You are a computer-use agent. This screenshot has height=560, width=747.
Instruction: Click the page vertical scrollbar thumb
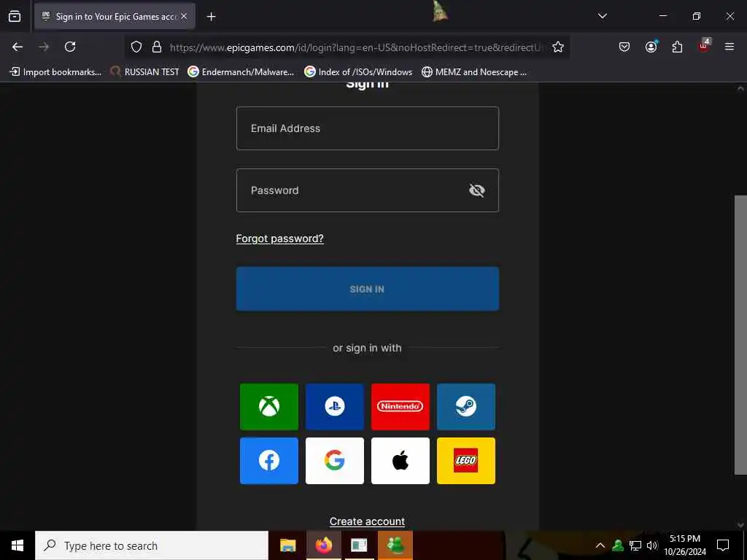(740, 335)
